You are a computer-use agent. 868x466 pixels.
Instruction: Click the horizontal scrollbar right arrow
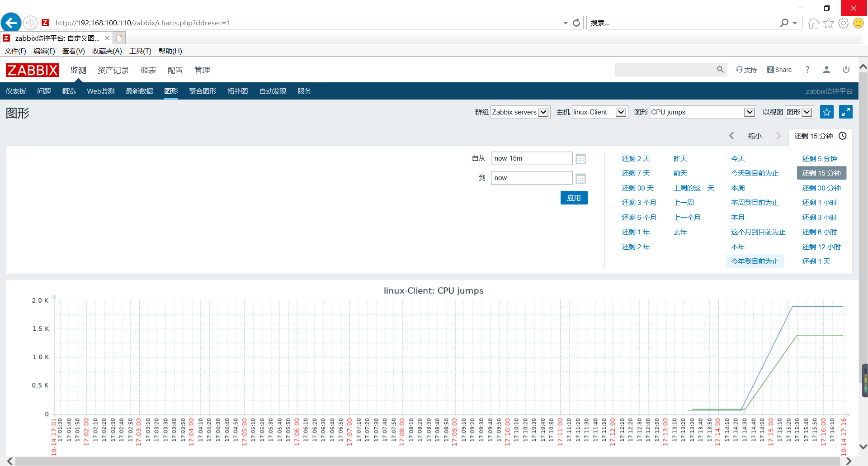tap(849, 461)
